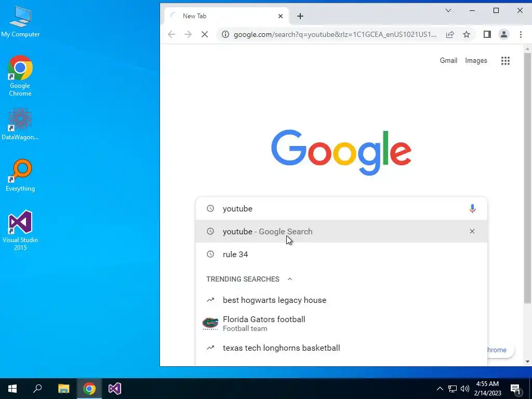Image resolution: width=532 pixels, height=399 pixels.
Task: Open Visual Studio from taskbar
Action: [115, 389]
